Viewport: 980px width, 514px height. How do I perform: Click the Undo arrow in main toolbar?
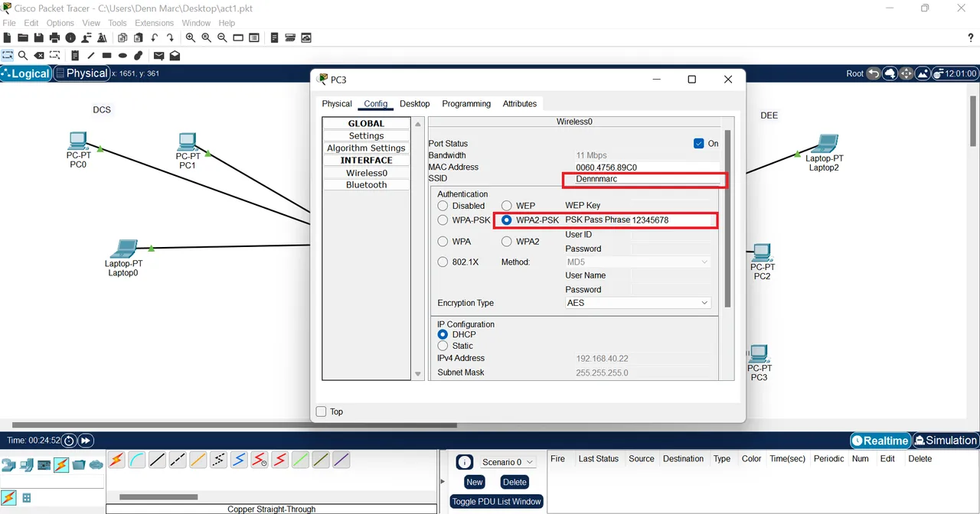(155, 37)
